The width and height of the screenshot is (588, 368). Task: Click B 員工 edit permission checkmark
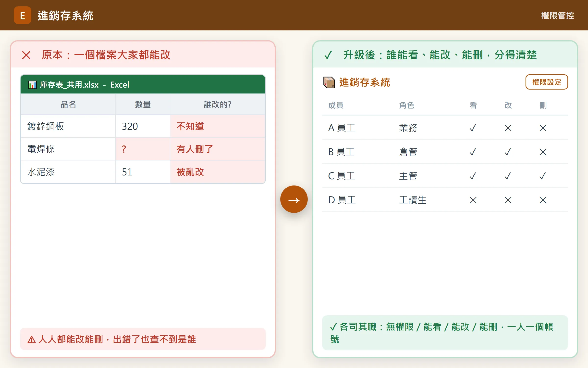[x=508, y=152]
